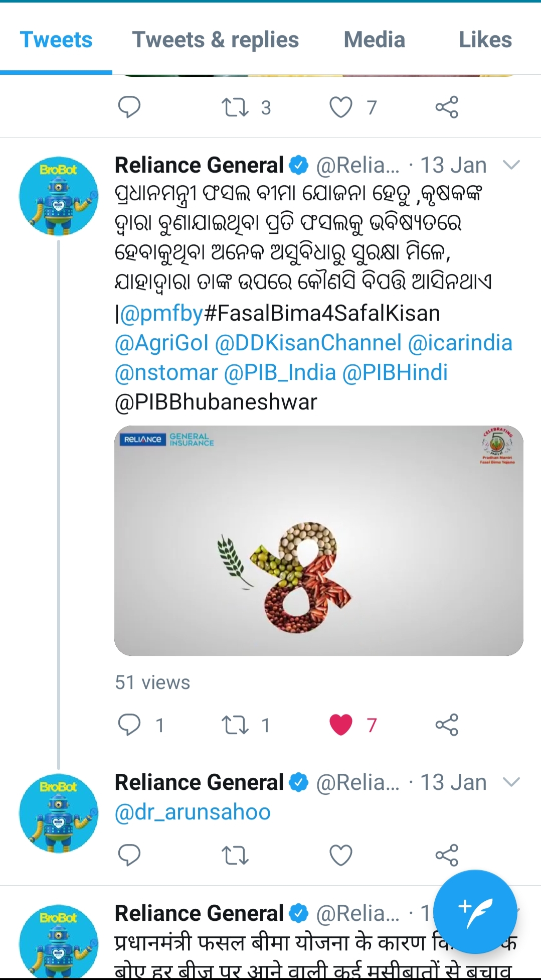Image resolution: width=541 pixels, height=980 pixels.
Task: Expand options arrow on @dr_arunsahoo tweet
Action: pos(511,782)
